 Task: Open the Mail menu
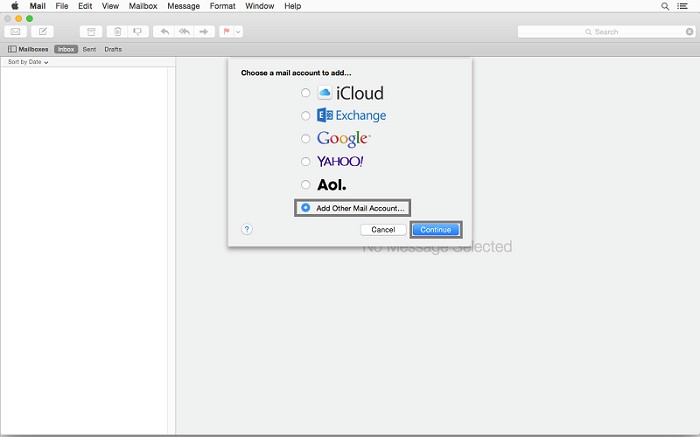tap(38, 6)
